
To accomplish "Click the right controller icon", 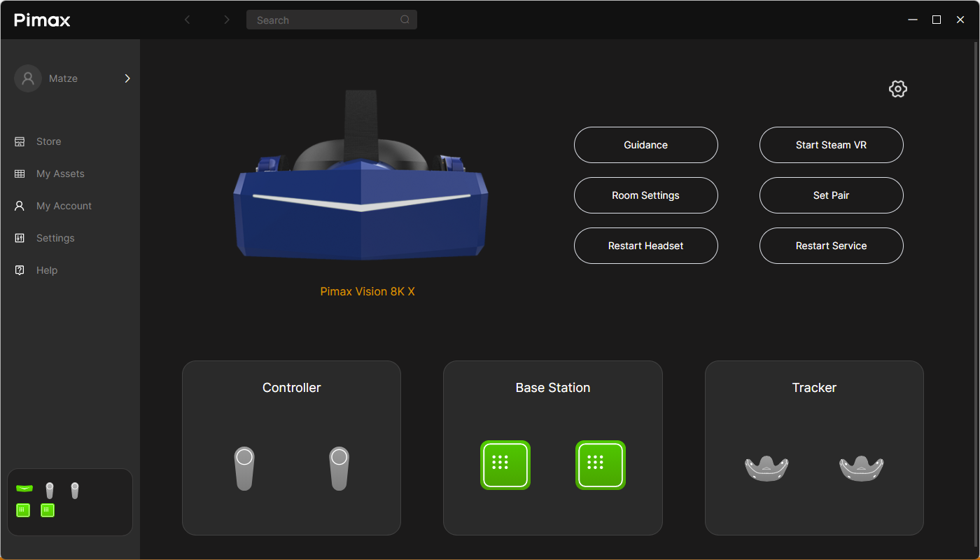I will click(x=339, y=468).
